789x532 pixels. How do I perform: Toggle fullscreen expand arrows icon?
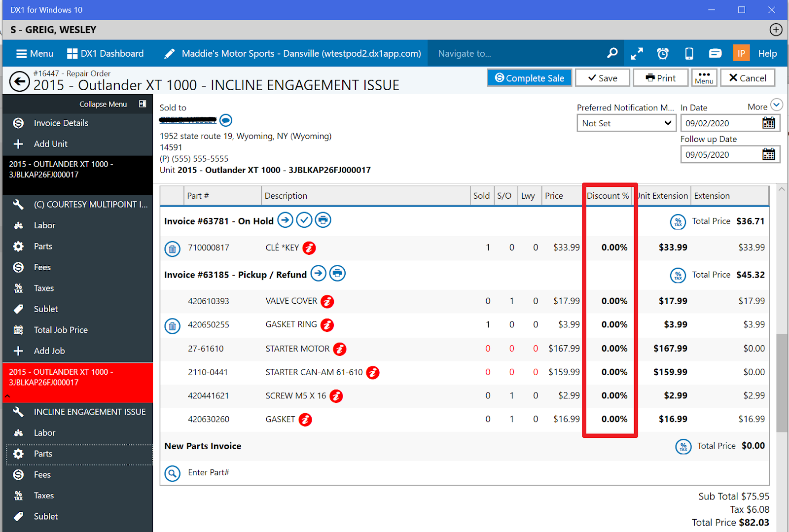click(x=637, y=53)
